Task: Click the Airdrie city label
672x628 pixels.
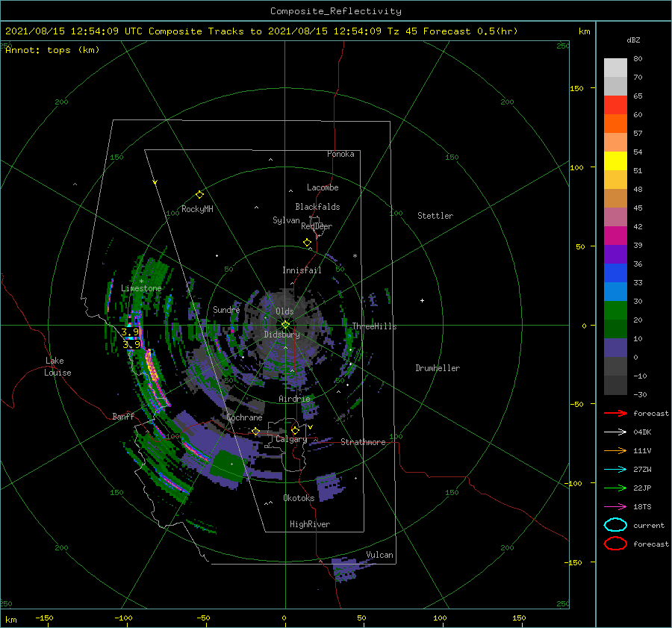Action: [294, 399]
